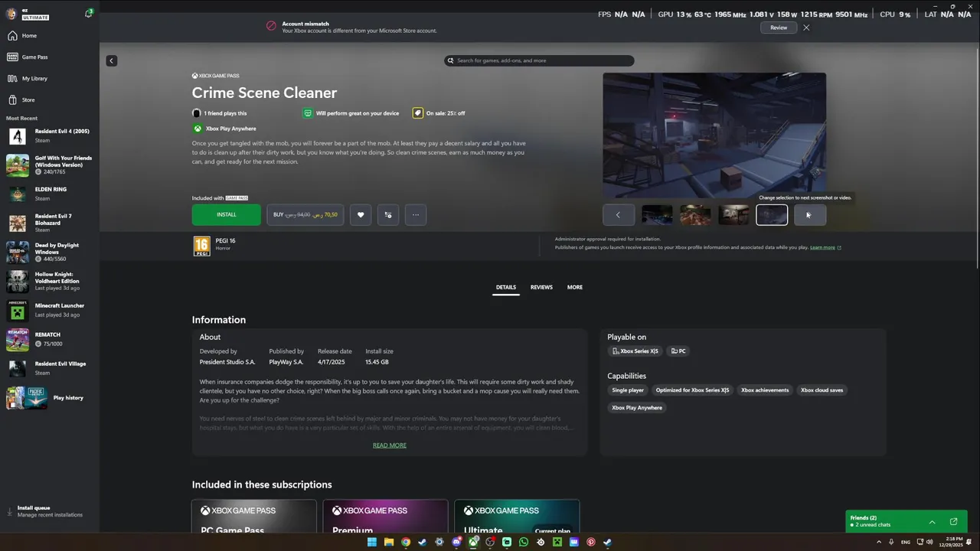Click the profile avatar at top left
This screenshot has width=980, height=551.
[11, 14]
